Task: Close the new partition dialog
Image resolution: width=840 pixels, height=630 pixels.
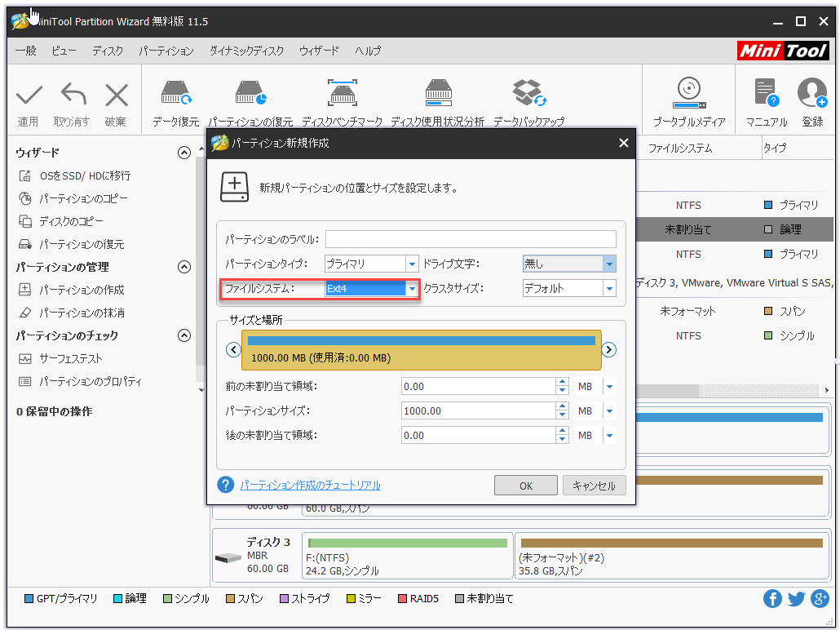Action: tap(624, 143)
